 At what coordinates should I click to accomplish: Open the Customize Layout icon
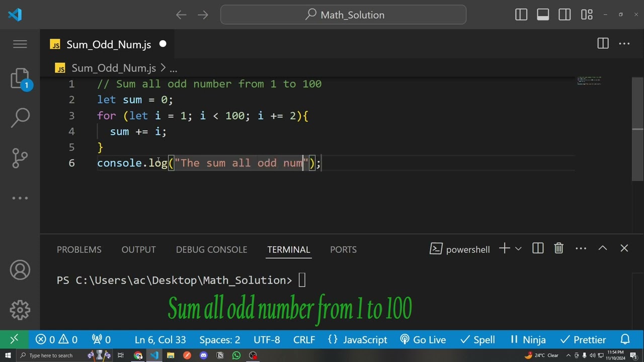pyautogui.click(x=587, y=15)
